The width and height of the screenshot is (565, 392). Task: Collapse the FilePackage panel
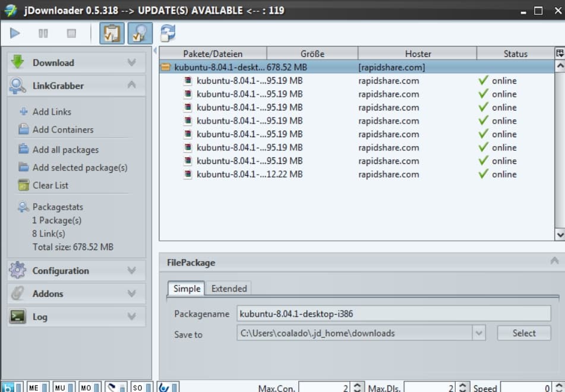(x=554, y=261)
